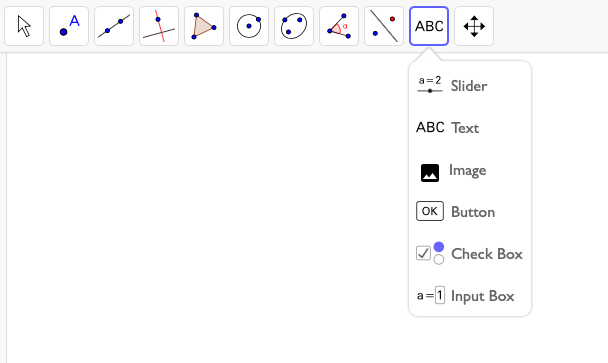Click the OK button icon
This screenshot has width=608, height=363.
[430, 211]
